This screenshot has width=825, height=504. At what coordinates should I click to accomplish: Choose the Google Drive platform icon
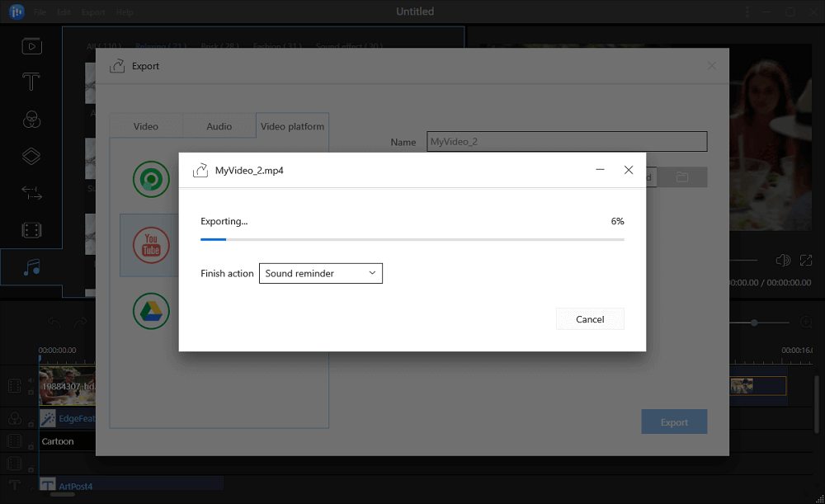[x=151, y=311]
